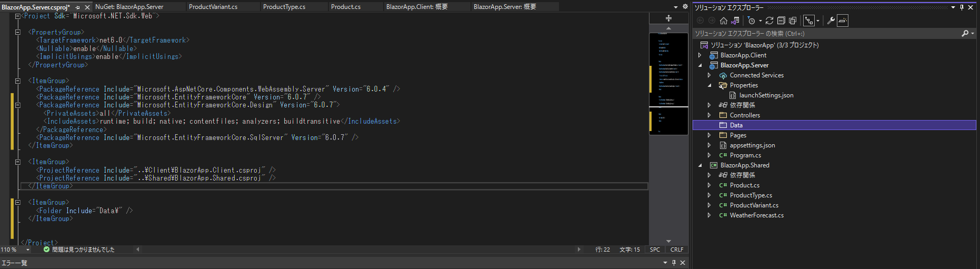Switch between solutions and folder views
The image size is (980, 269).
coord(735,21)
